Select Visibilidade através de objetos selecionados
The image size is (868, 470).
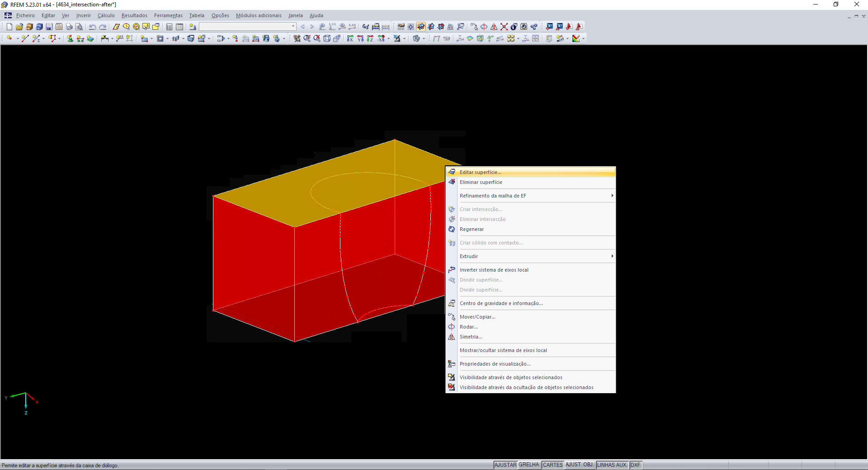pos(531,377)
